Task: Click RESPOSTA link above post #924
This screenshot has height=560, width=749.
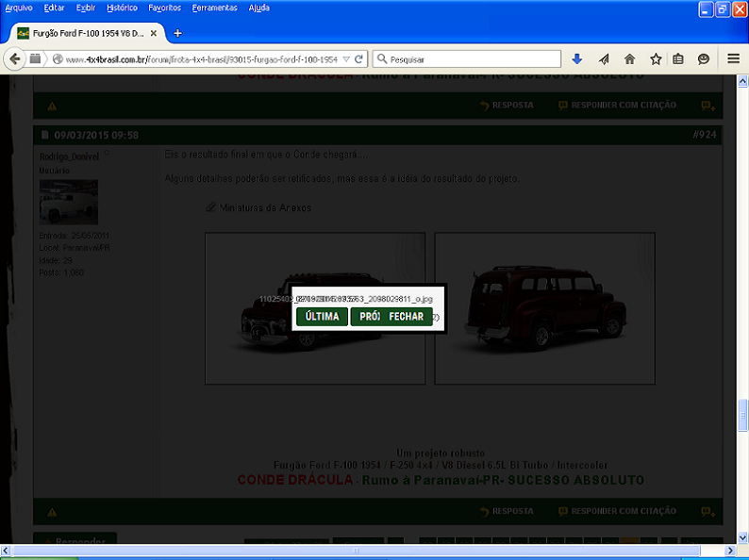Action: pos(508,105)
